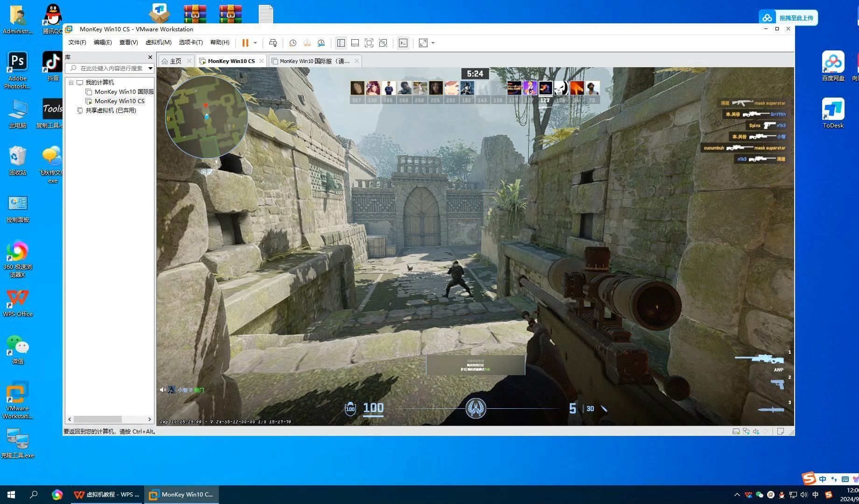
Task: Collapse the 我的计算机 tree node
Action: 71,83
